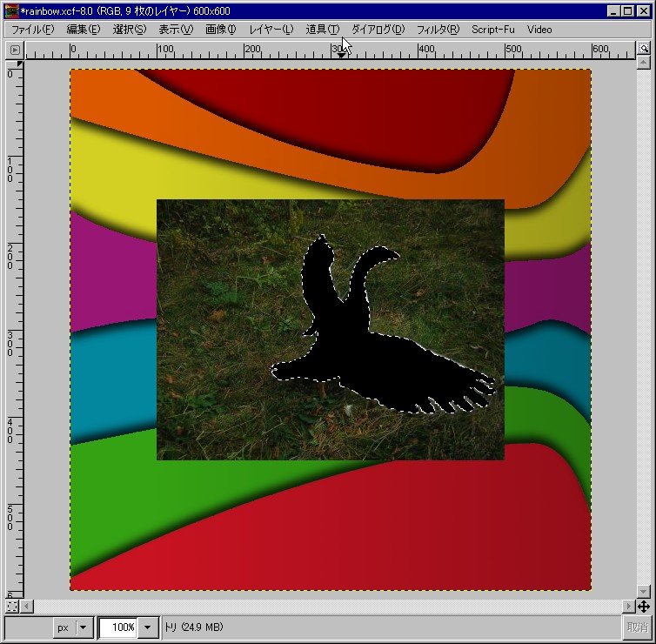The height and width of the screenshot is (644, 656).
Task: Maximize the rainbow.xcf window
Action: (x=627, y=11)
